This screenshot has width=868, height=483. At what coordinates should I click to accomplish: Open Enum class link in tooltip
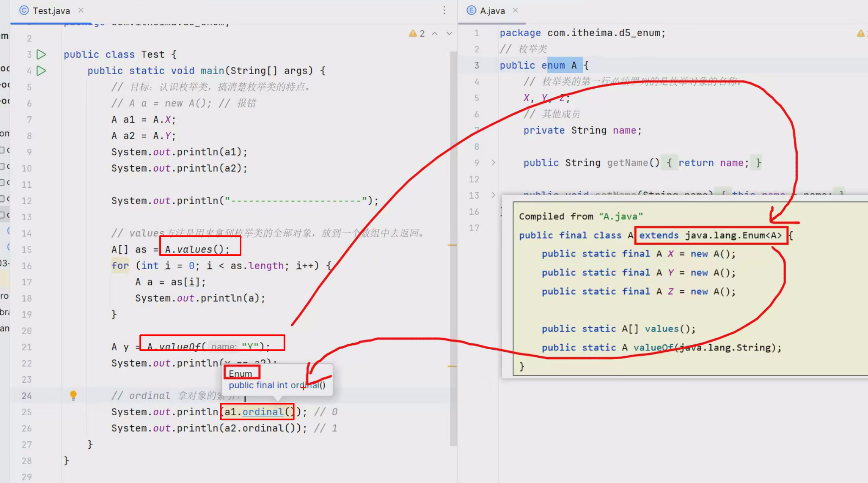[240, 373]
